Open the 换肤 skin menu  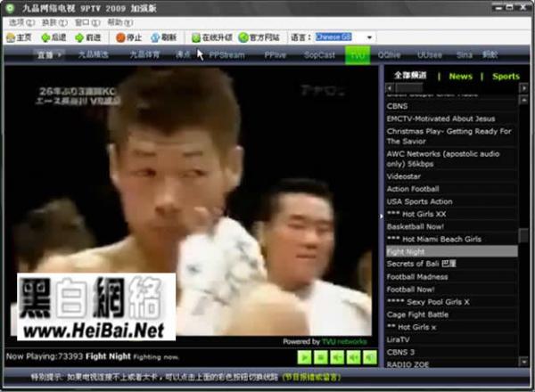click(54, 22)
